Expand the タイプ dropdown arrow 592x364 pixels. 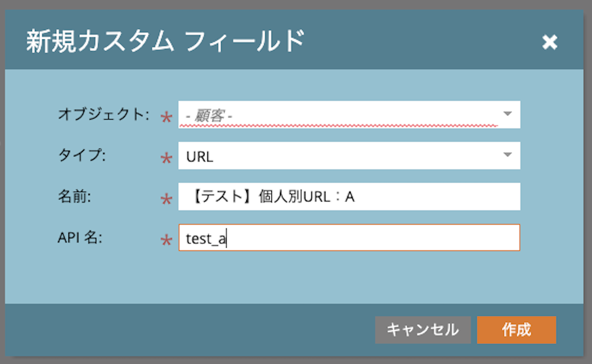507,155
